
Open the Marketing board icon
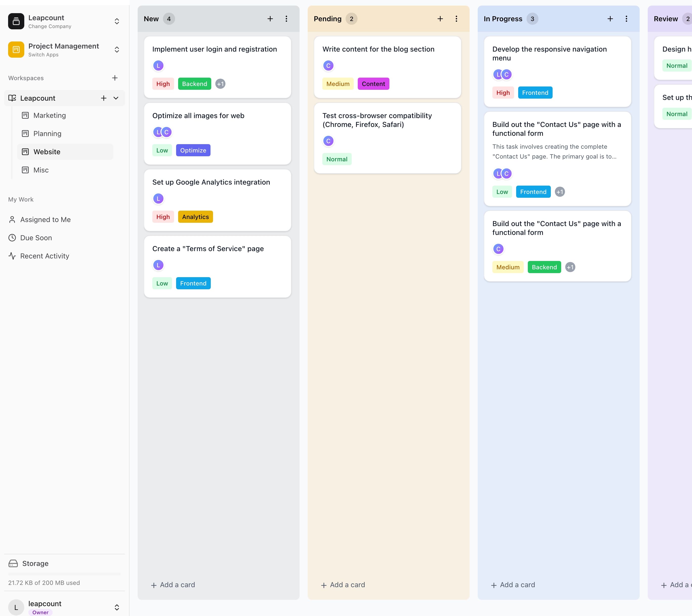click(25, 115)
